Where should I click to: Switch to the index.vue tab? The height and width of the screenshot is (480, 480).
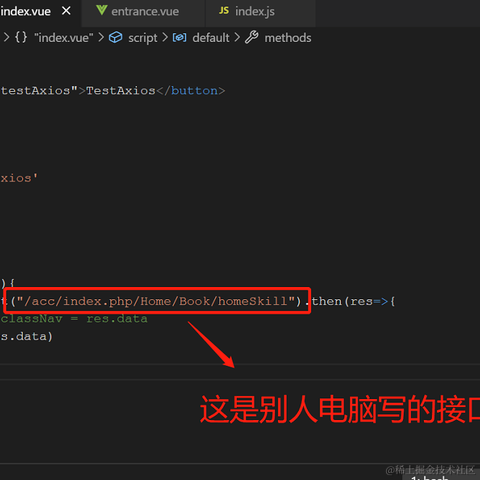(25, 11)
